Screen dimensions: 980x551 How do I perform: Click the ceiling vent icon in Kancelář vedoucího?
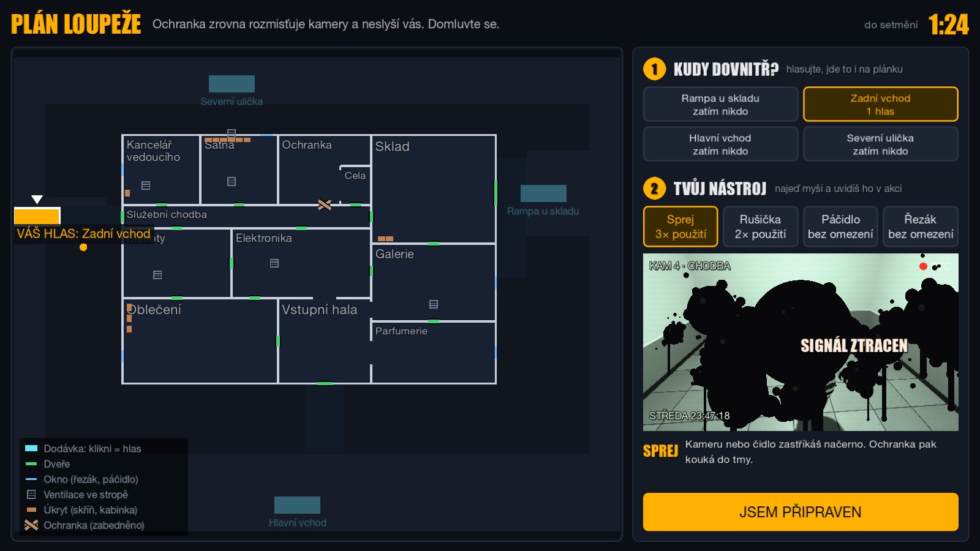point(146,186)
